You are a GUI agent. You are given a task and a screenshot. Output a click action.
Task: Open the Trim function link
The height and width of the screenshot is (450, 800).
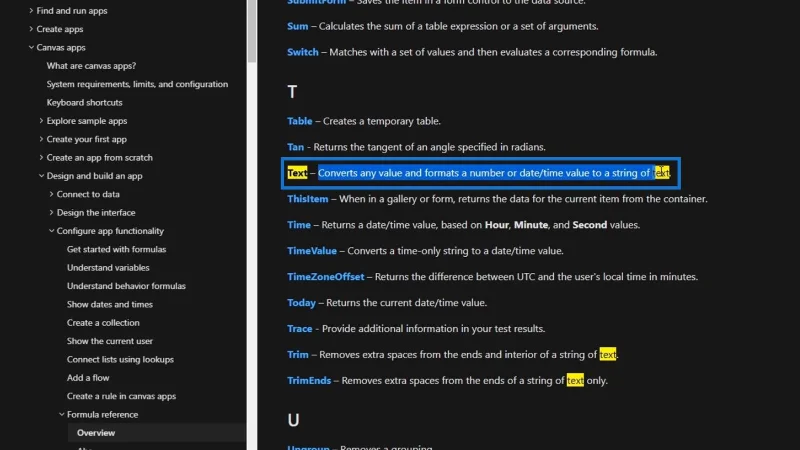pyautogui.click(x=298, y=355)
